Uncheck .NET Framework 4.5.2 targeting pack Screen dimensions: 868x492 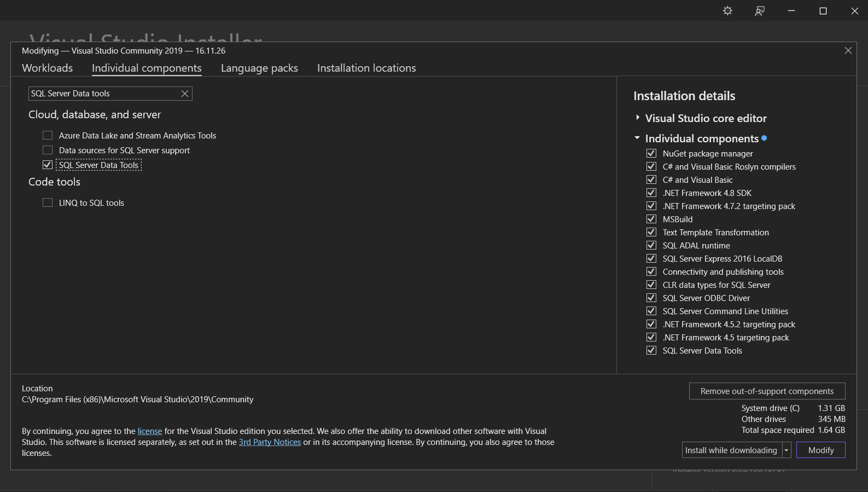pyautogui.click(x=651, y=324)
